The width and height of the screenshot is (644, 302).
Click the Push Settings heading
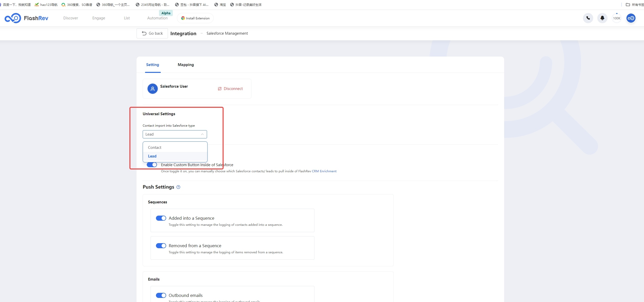tap(159, 187)
